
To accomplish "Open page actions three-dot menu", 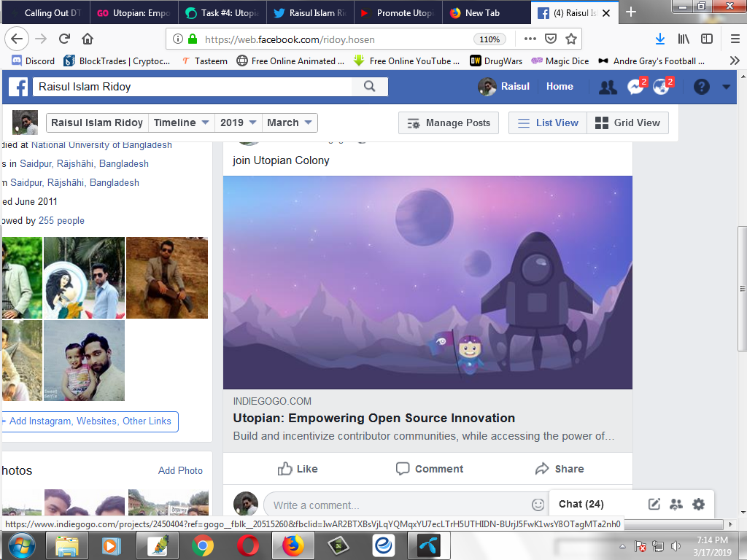I will point(530,39).
